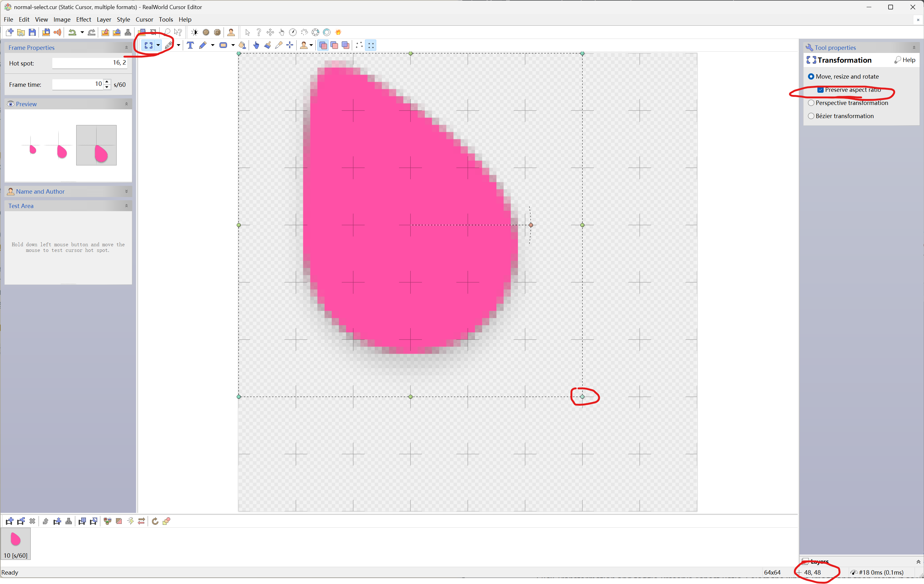Expand the Name and Author panel
Screen dimensions: 924x584
pos(126,191)
